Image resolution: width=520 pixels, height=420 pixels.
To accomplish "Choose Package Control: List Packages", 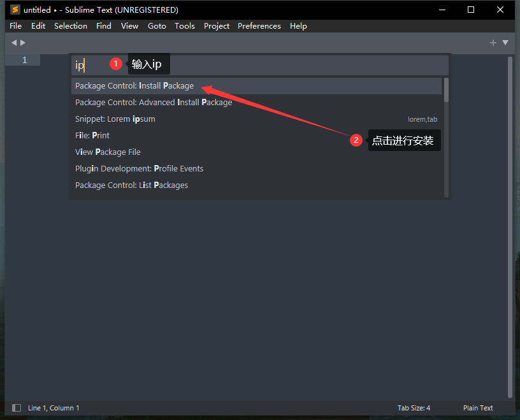I will (131, 185).
